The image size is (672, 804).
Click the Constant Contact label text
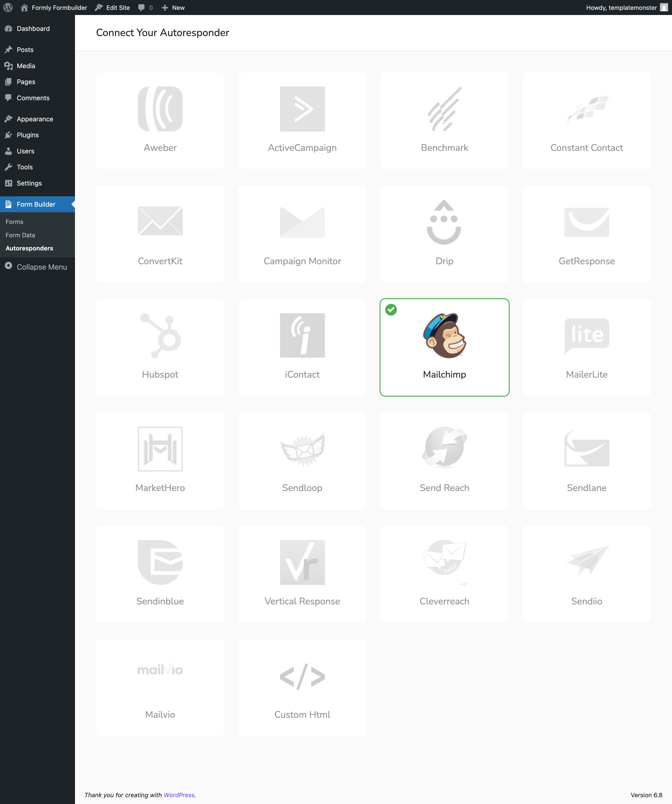pos(587,148)
